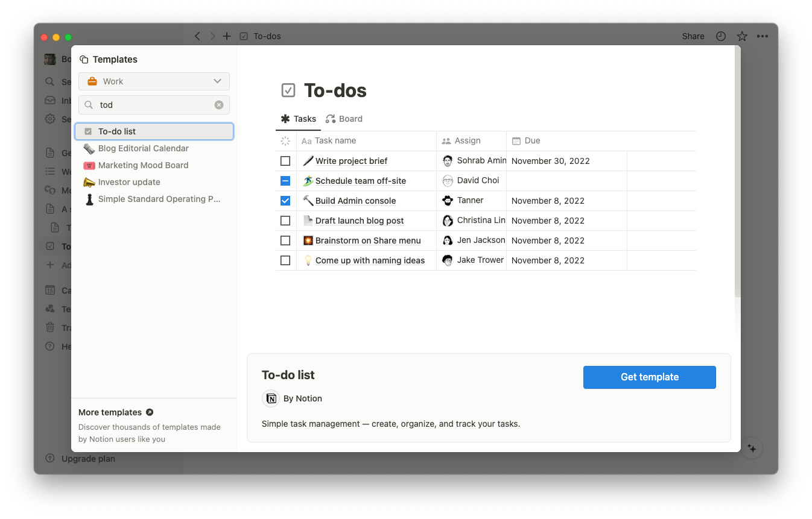The height and width of the screenshot is (519, 812).
Task: Check the Brainstorm on Share menu checkbox
Action: tap(285, 241)
